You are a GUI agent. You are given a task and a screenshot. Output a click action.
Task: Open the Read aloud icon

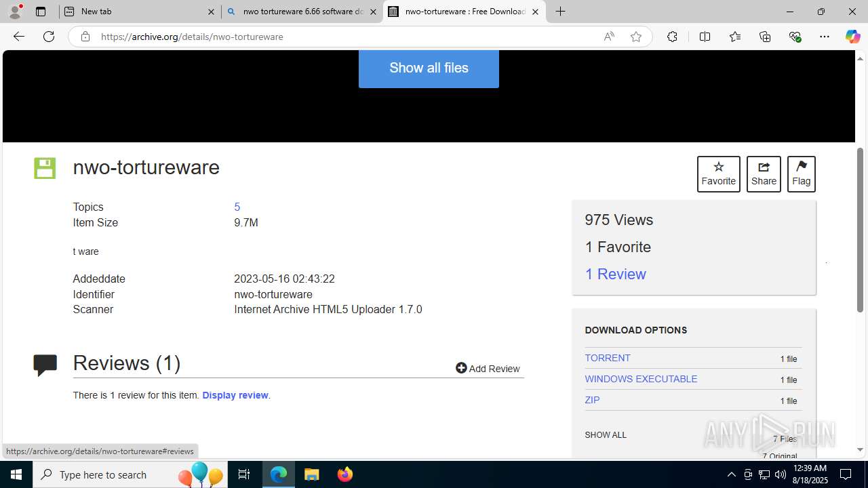tap(609, 37)
